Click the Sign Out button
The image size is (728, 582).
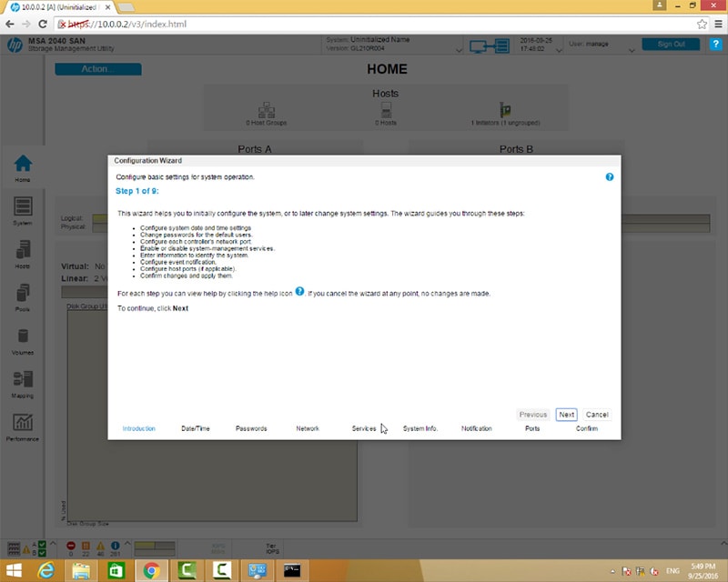coord(671,45)
